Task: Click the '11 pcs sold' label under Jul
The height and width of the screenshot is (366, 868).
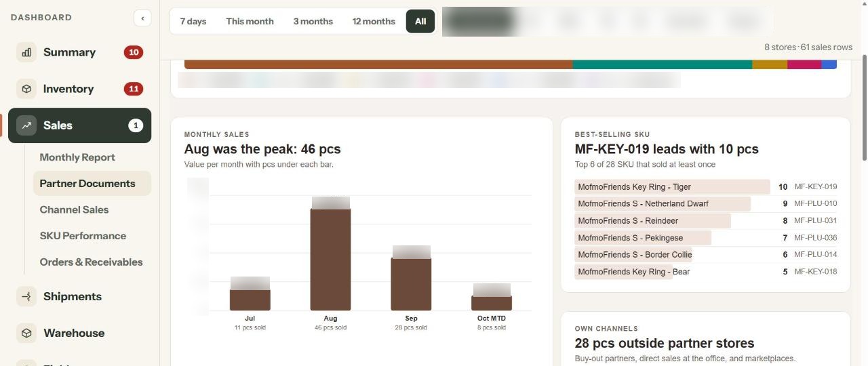Action: (x=250, y=327)
